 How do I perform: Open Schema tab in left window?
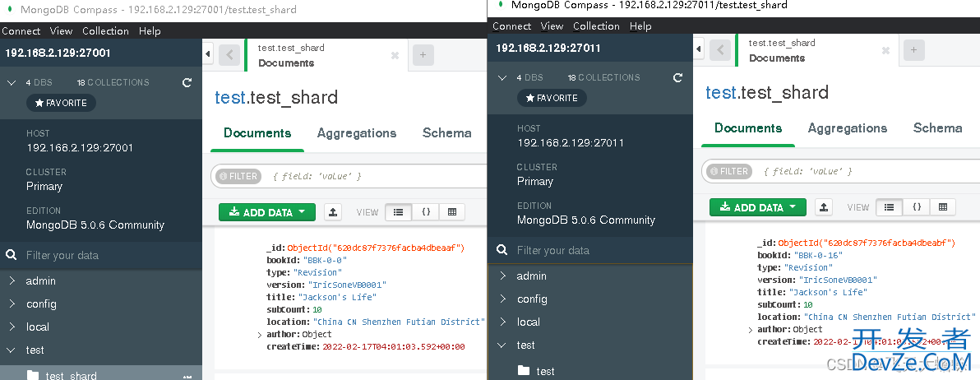point(447,133)
